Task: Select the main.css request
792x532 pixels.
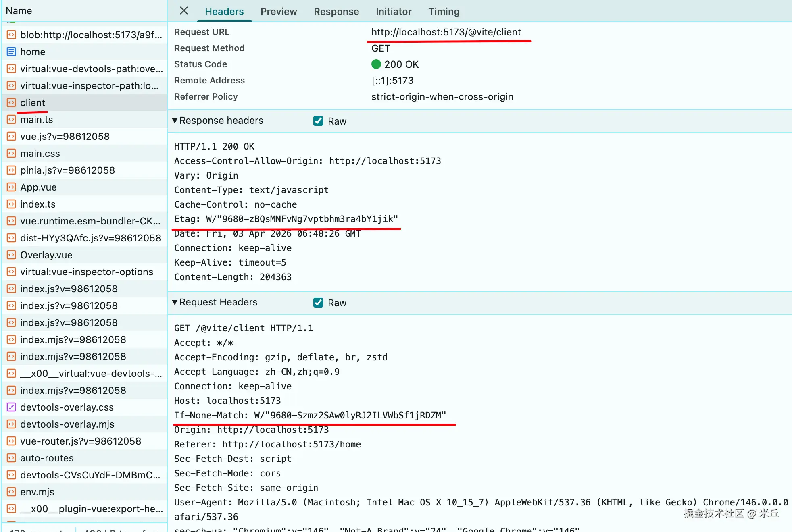Action: 40,154
